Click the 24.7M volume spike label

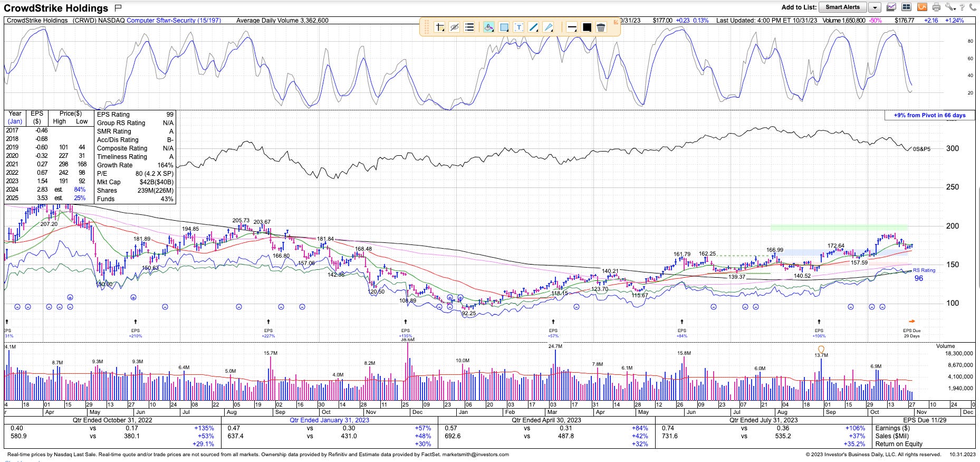point(555,346)
